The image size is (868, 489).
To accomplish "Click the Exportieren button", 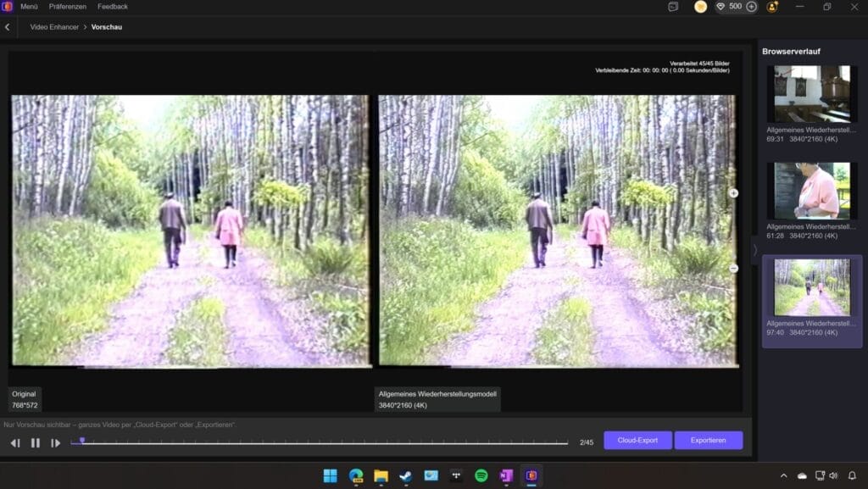I will 708,441.
